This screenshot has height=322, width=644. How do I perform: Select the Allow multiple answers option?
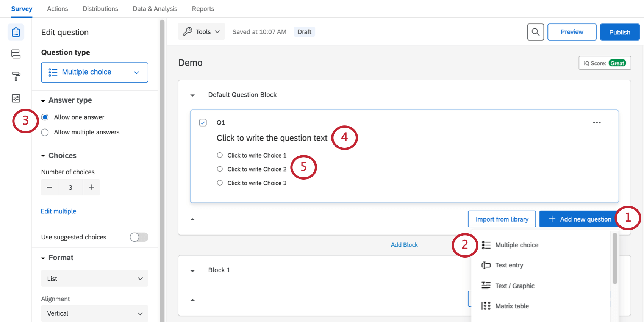45,132
